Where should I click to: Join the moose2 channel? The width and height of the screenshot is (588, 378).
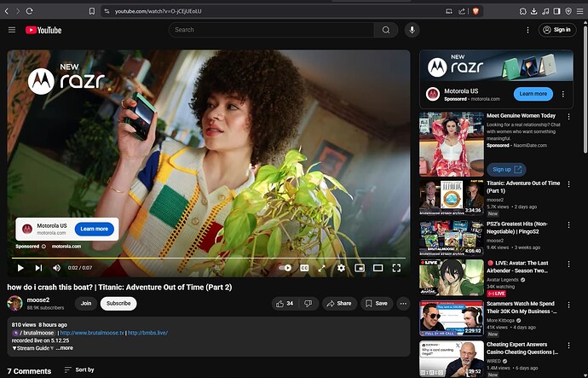point(86,303)
